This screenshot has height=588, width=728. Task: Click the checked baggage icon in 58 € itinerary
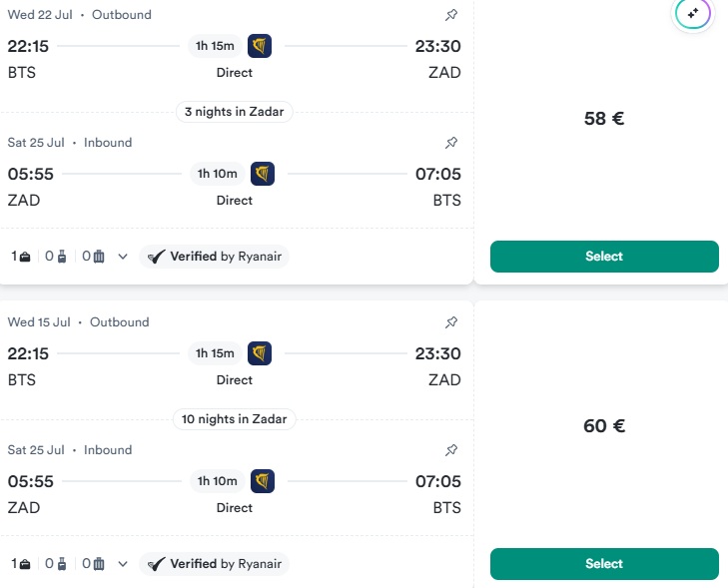coord(99,257)
